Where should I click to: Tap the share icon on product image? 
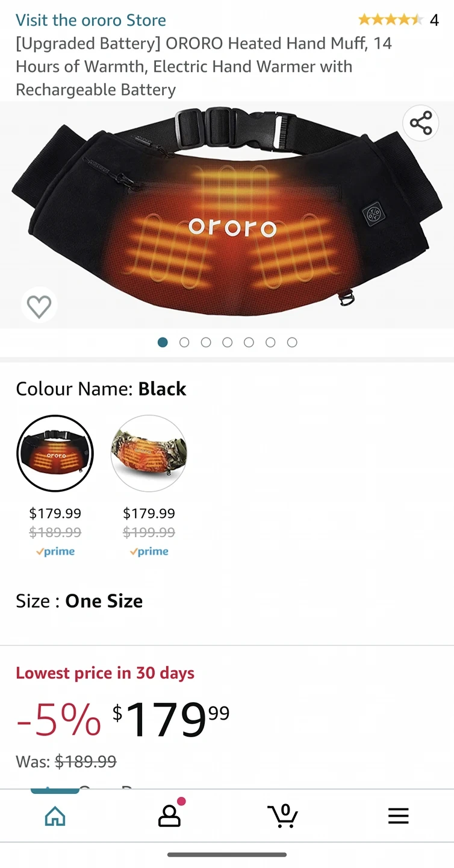(x=420, y=123)
